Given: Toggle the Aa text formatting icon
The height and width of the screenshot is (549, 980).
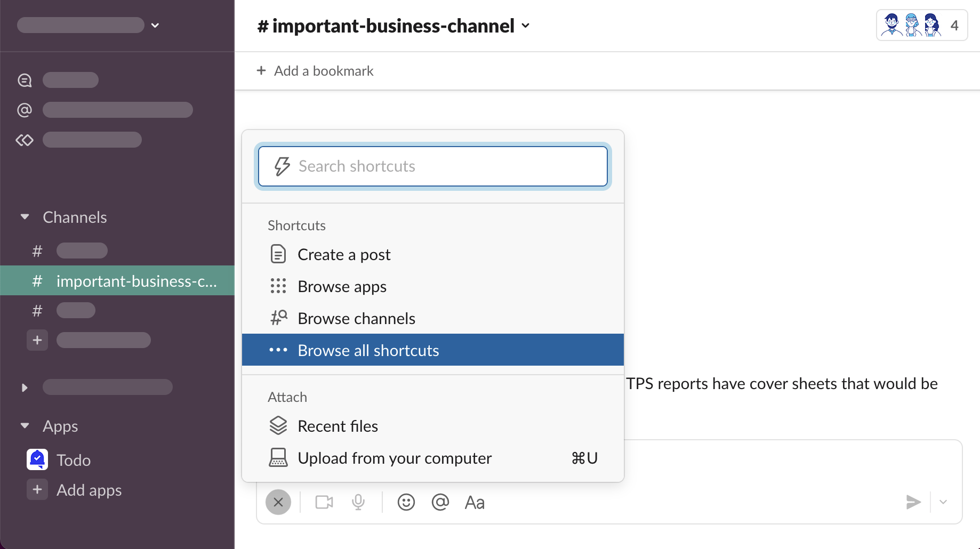Looking at the screenshot, I should coord(475,502).
